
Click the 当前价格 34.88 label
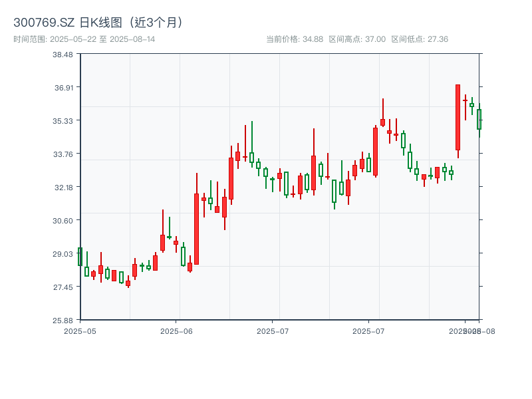[295, 39]
